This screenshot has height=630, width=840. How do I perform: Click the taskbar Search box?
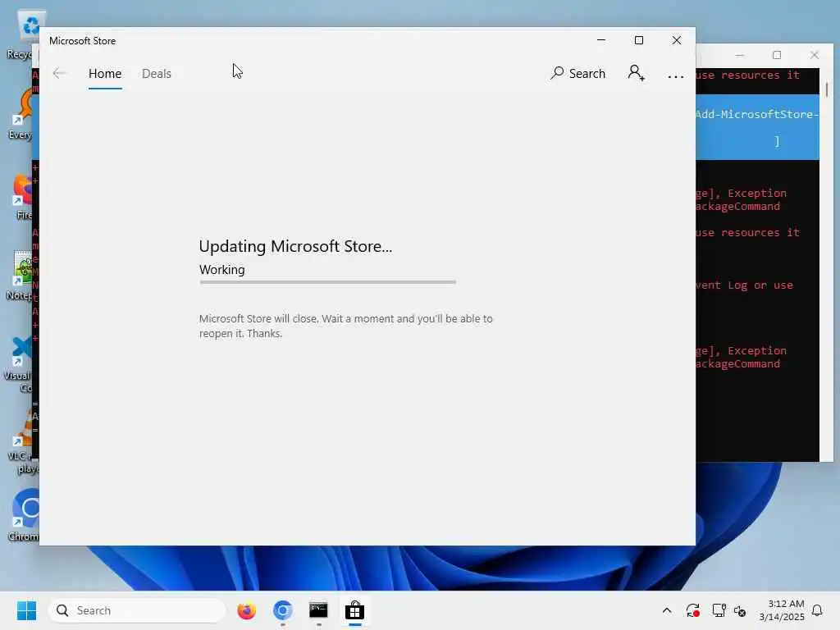[x=137, y=610]
